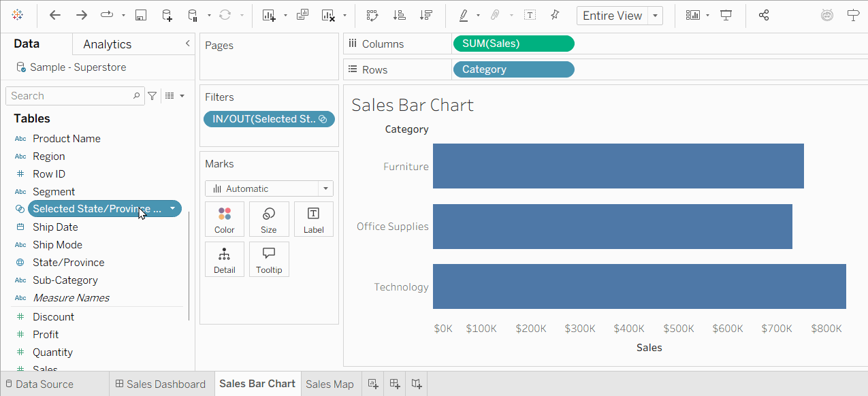
Task: Select the Category pill on Rows
Action: click(513, 69)
